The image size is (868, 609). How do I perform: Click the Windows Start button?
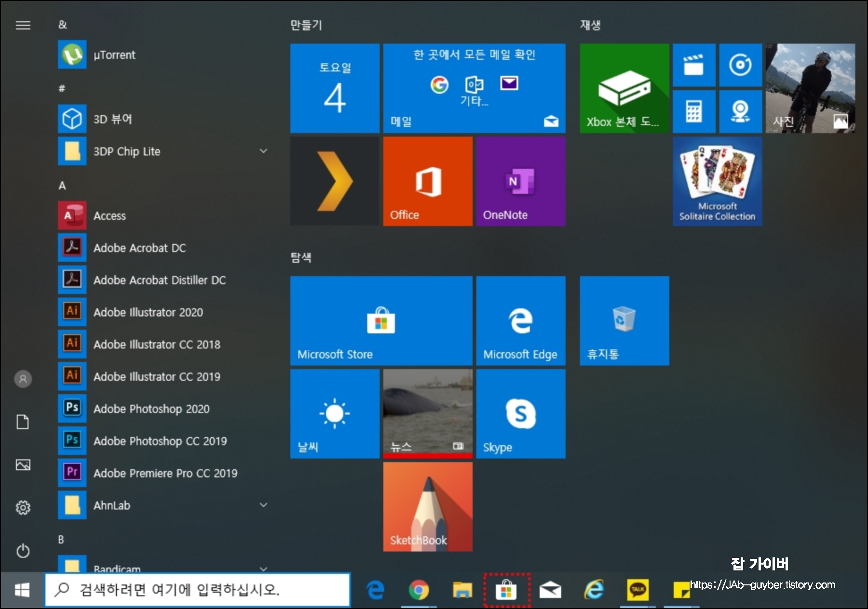(22, 590)
